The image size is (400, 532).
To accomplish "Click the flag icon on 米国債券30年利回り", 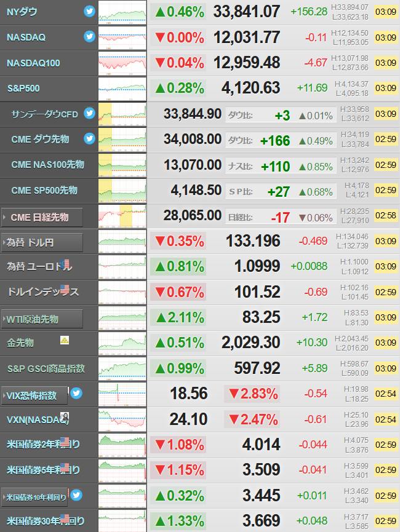I will [x=65, y=518].
